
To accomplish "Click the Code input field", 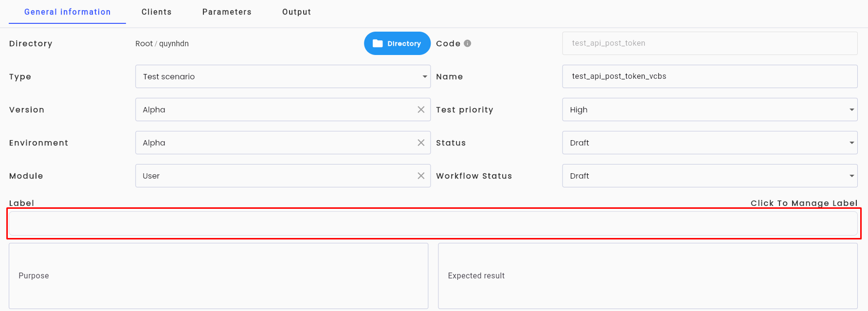I will pyautogui.click(x=710, y=43).
